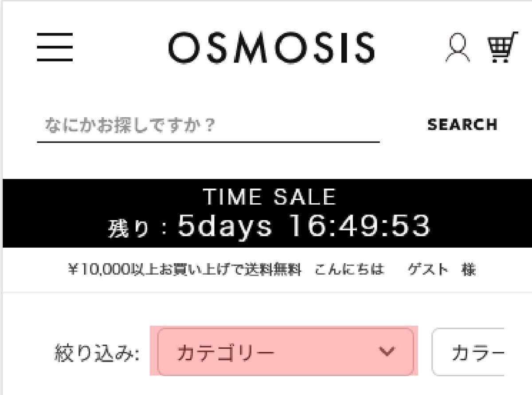
Task: Open the hamburger navigation menu
Action: pos(55,47)
